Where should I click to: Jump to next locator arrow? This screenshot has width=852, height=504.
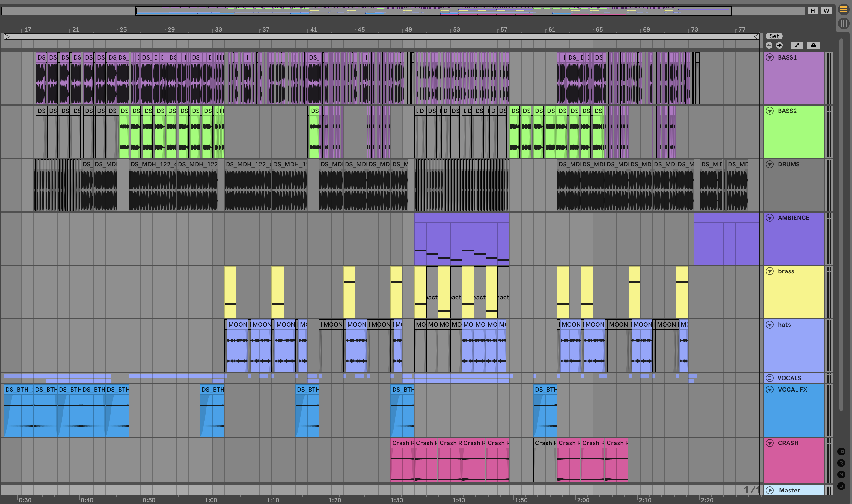779,45
